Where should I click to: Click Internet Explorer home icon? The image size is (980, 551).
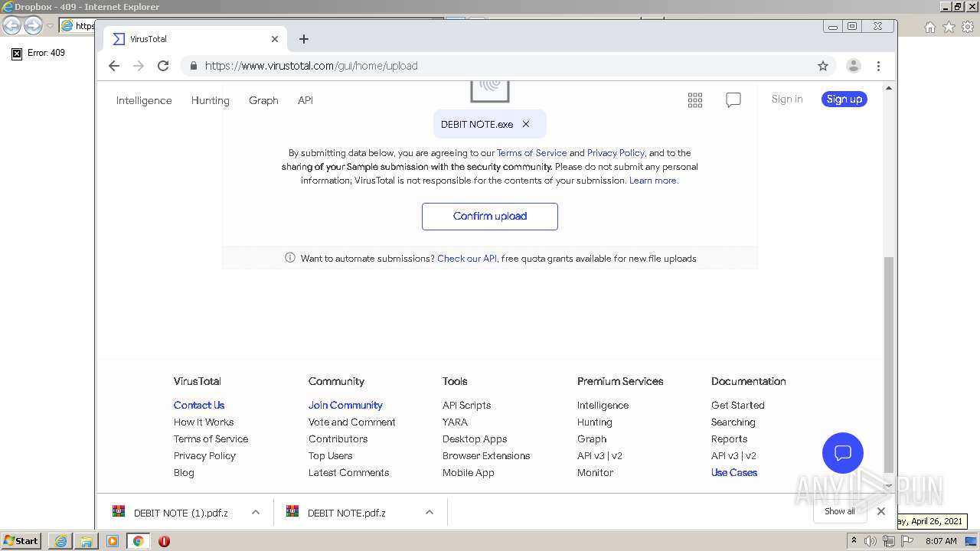pos(929,27)
